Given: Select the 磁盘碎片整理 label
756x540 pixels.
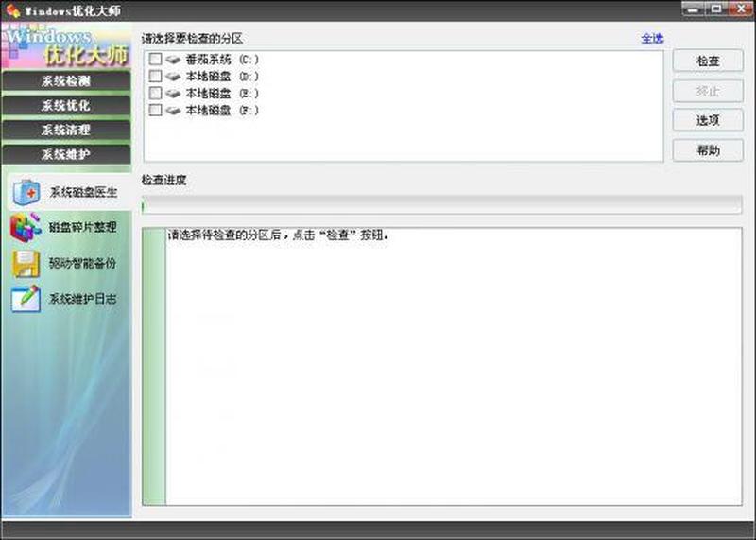Looking at the screenshot, I should pos(82,227).
